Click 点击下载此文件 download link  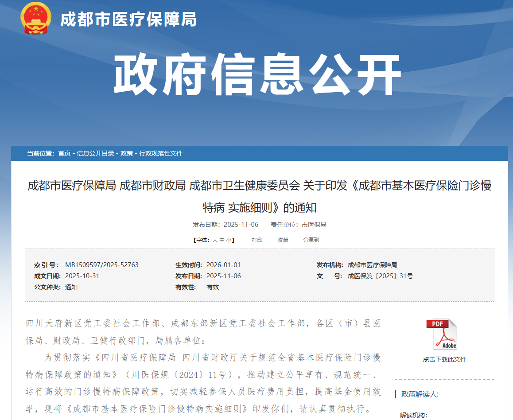pos(444,359)
